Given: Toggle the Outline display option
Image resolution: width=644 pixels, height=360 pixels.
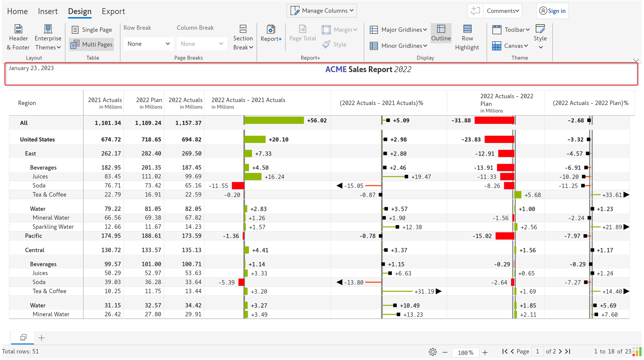Looking at the screenshot, I should tap(441, 33).
